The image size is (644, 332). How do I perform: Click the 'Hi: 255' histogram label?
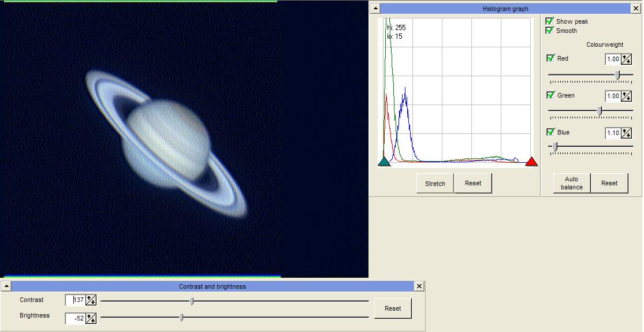point(396,28)
